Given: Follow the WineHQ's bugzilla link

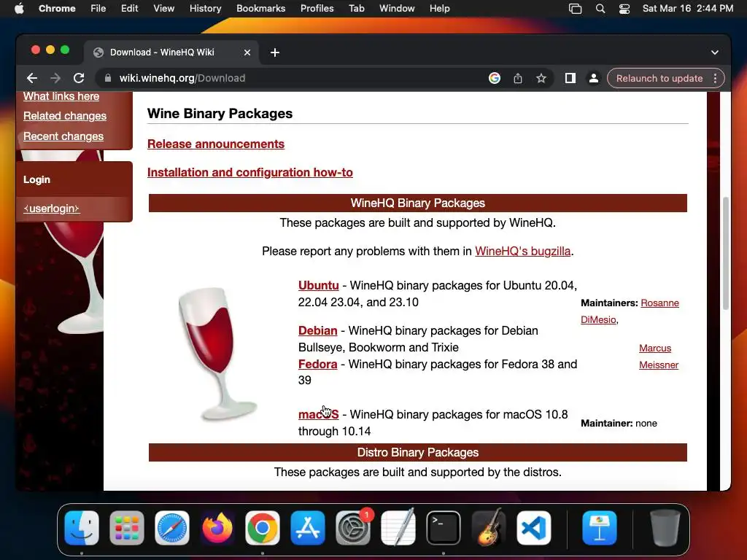Looking at the screenshot, I should (x=522, y=251).
